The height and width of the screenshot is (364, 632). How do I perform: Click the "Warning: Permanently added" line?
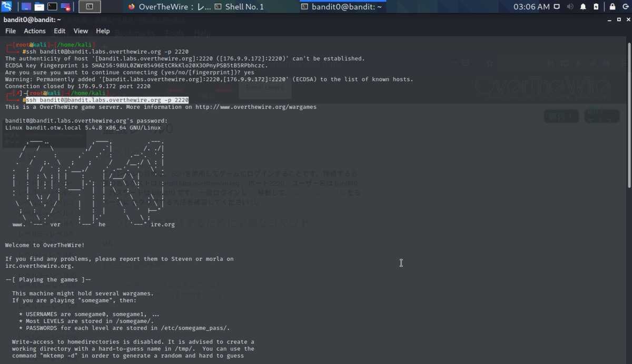coord(209,79)
